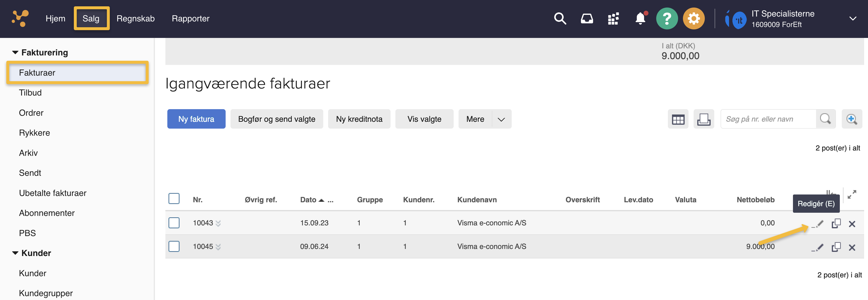
Task: Expand the account menu next to IT Specialisterne
Action: coord(853,18)
